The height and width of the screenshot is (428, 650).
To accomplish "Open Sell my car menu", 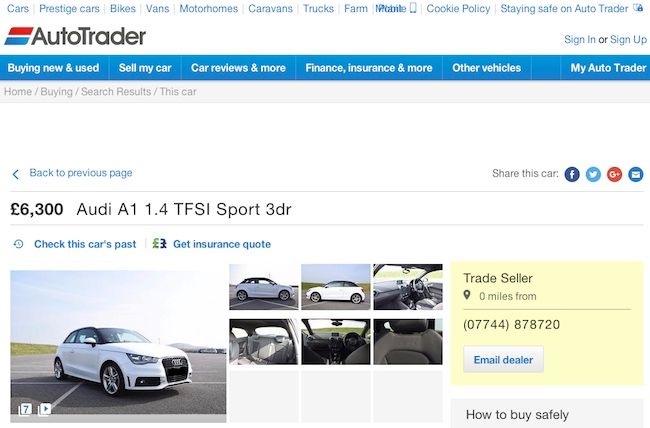I will point(145,68).
